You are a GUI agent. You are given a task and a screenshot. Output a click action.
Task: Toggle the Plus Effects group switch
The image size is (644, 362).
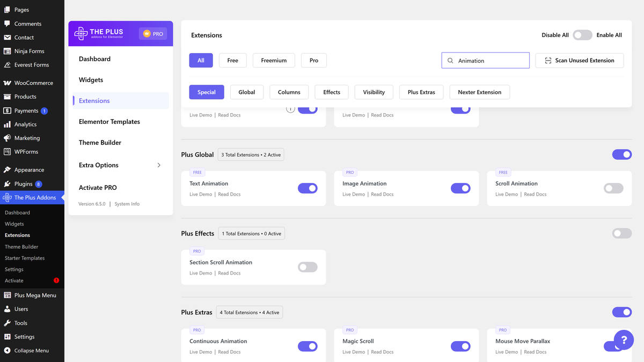[622, 233]
